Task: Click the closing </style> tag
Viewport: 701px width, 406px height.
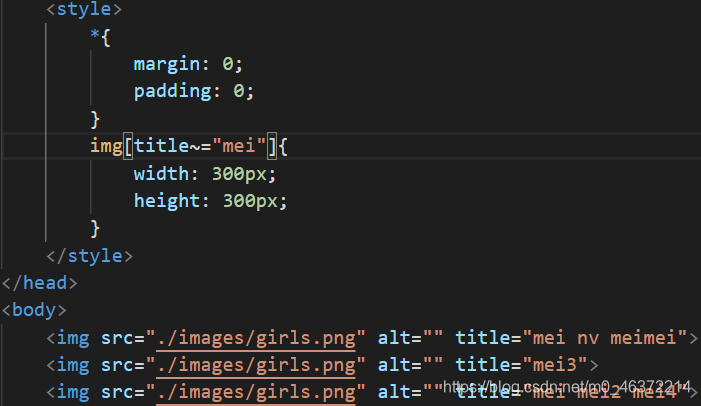Action: [89, 256]
